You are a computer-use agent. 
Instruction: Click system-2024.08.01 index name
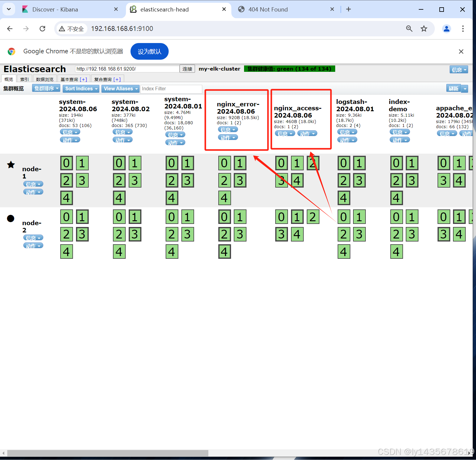183,103
